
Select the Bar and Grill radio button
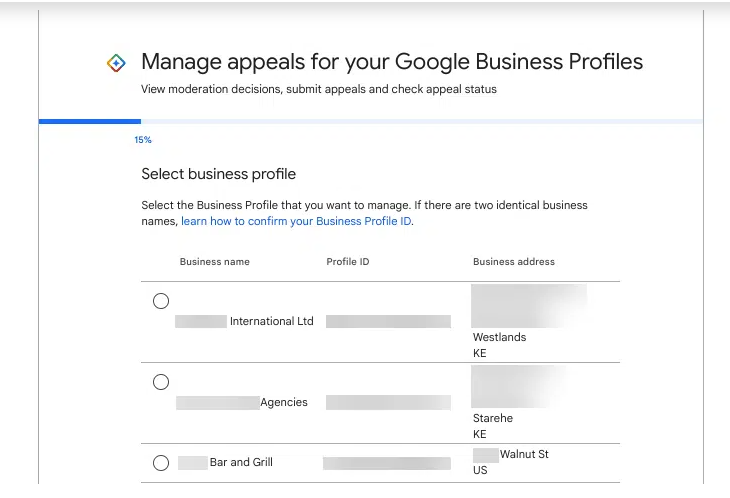point(161,463)
